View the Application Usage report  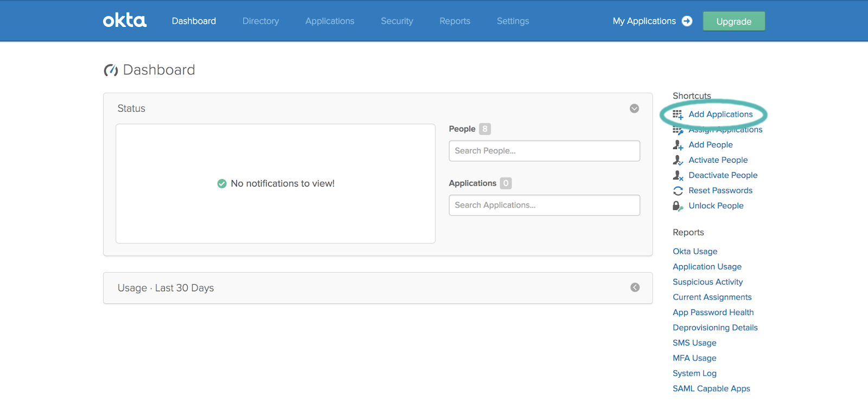(x=707, y=266)
